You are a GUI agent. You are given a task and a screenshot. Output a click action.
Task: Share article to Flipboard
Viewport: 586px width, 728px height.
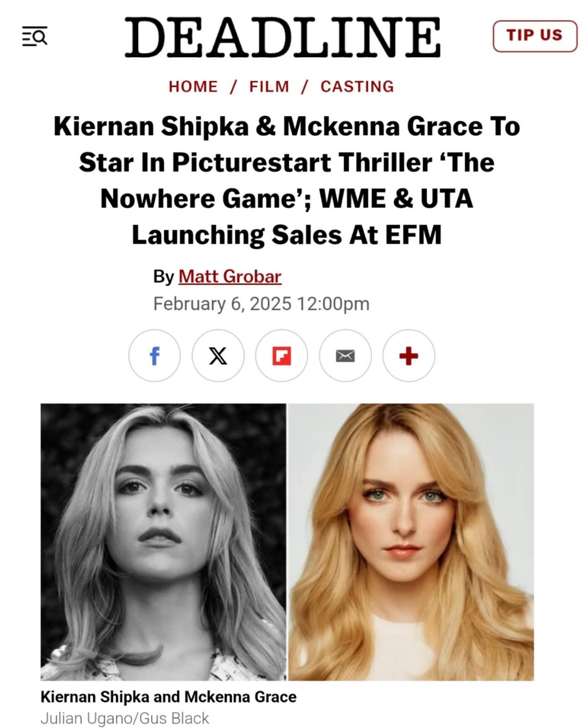click(282, 356)
